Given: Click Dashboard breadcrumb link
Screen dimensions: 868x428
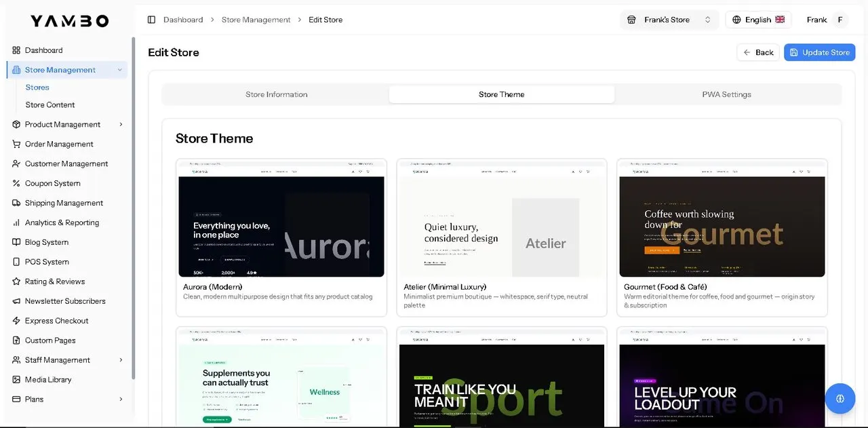Looking at the screenshot, I should coord(183,20).
